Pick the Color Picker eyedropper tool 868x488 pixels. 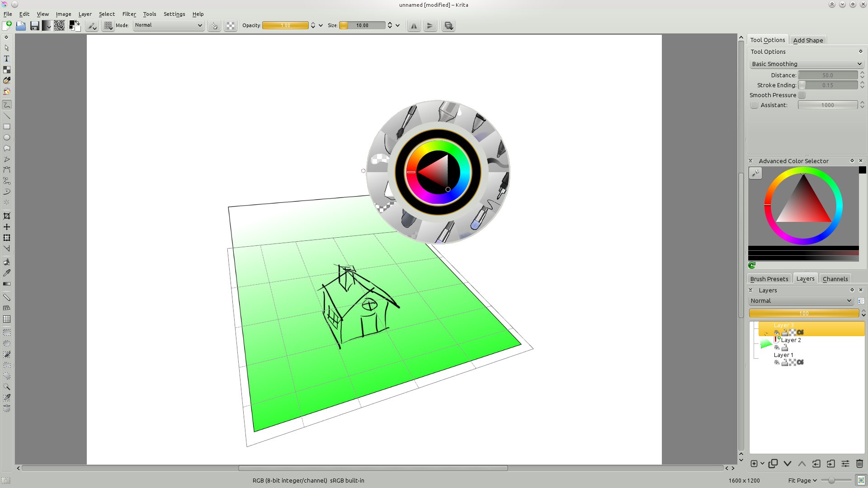7,273
